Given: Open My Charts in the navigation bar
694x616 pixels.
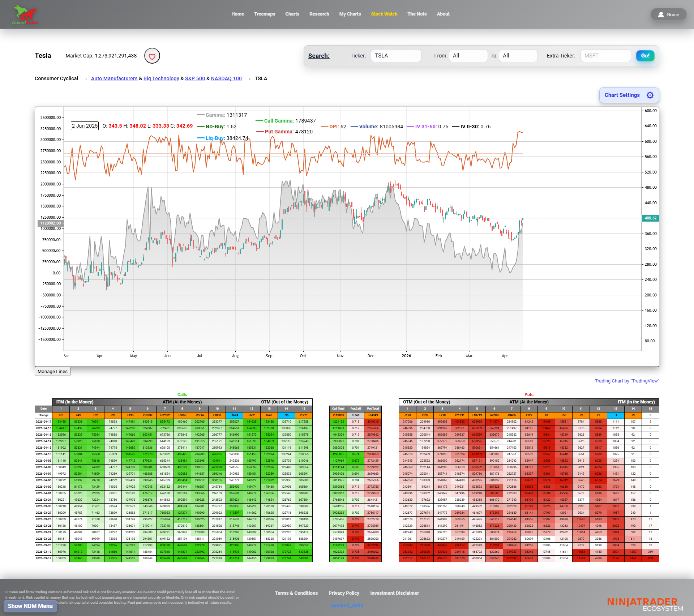Looking at the screenshot, I should click(x=350, y=14).
